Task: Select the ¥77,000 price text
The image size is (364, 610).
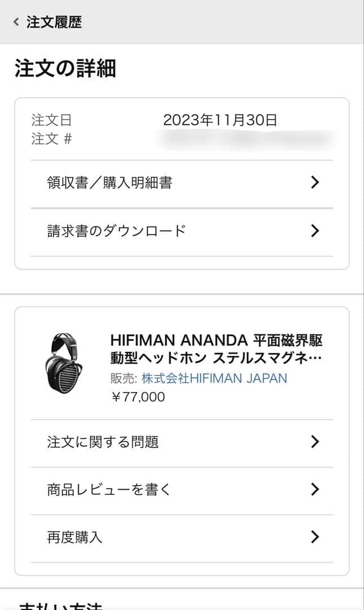Action: (x=135, y=397)
